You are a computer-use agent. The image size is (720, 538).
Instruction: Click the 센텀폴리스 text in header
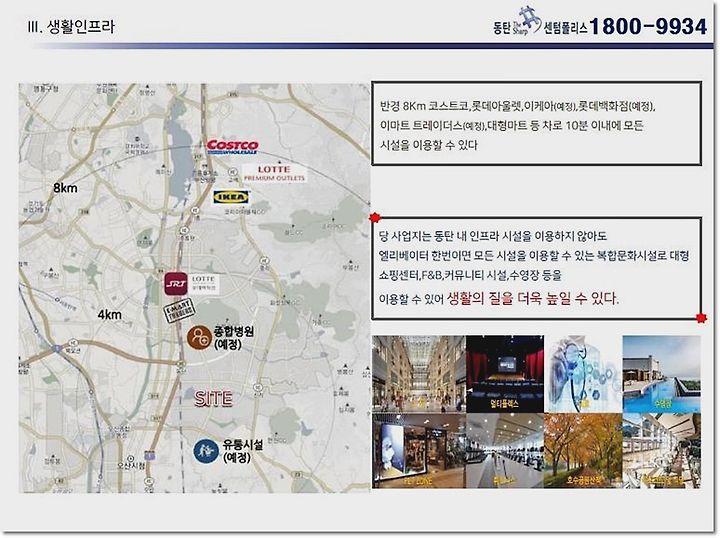[565, 28]
